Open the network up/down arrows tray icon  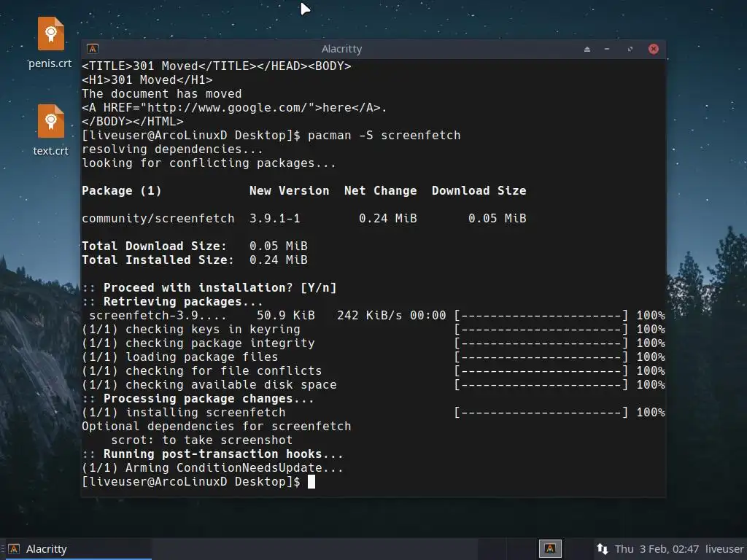click(x=602, y=549)
